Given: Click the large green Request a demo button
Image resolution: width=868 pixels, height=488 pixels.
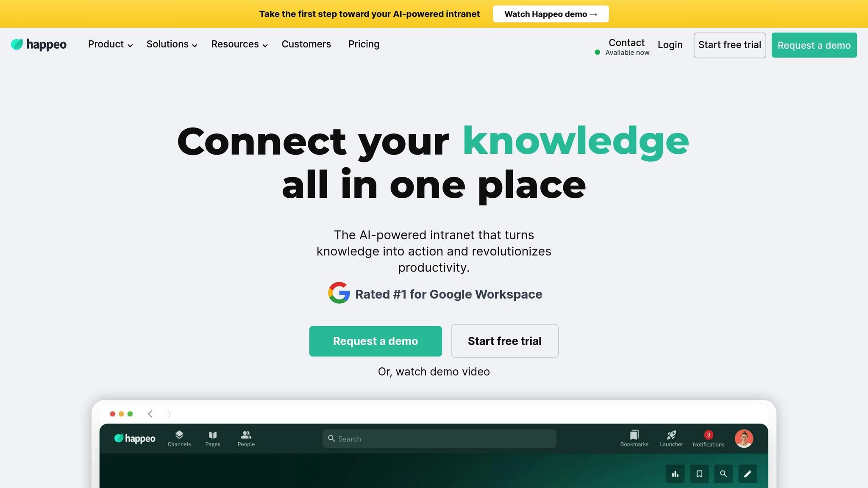Looking at the screenshot, I should (x=376, y=341).
